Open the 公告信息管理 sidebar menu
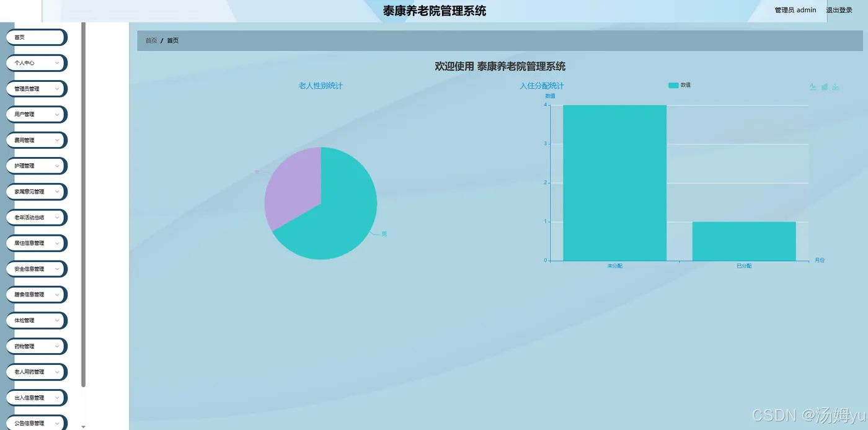The height and width of the screenshot is (430, 868). (36, 423)
